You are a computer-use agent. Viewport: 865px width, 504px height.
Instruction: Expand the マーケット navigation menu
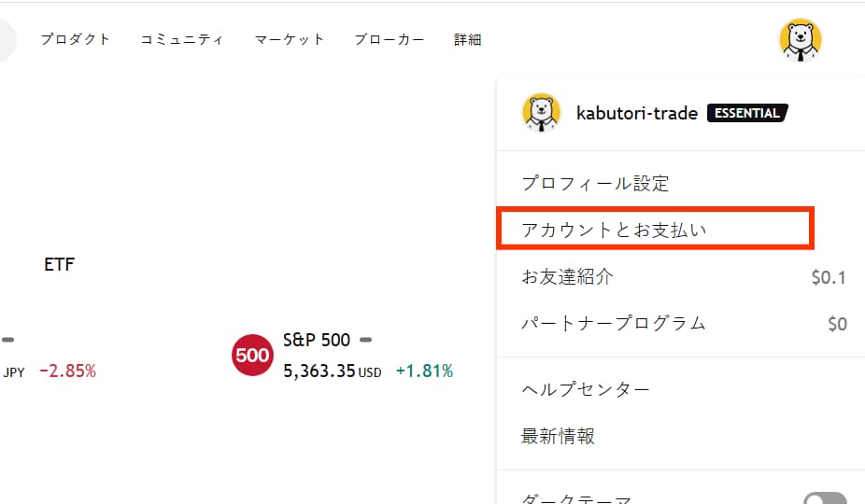(290, 39)
